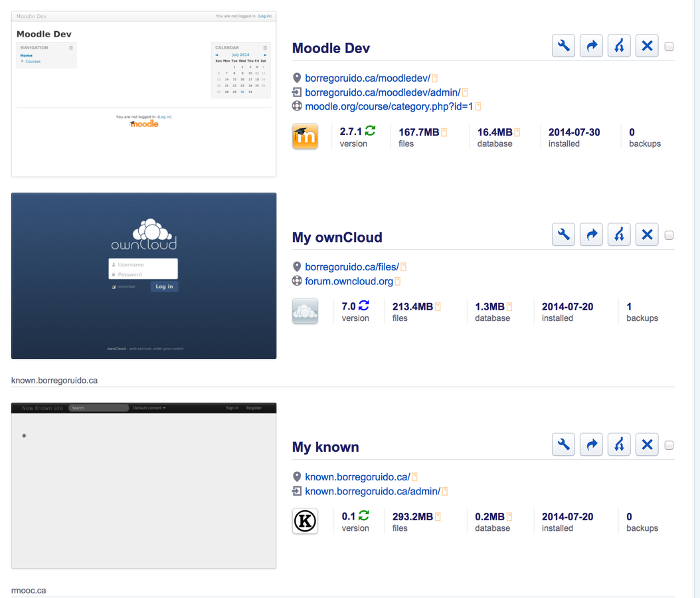Click the note icon beside 167.7MB files
Screen dimensions: 700x598
click(444, 132)
